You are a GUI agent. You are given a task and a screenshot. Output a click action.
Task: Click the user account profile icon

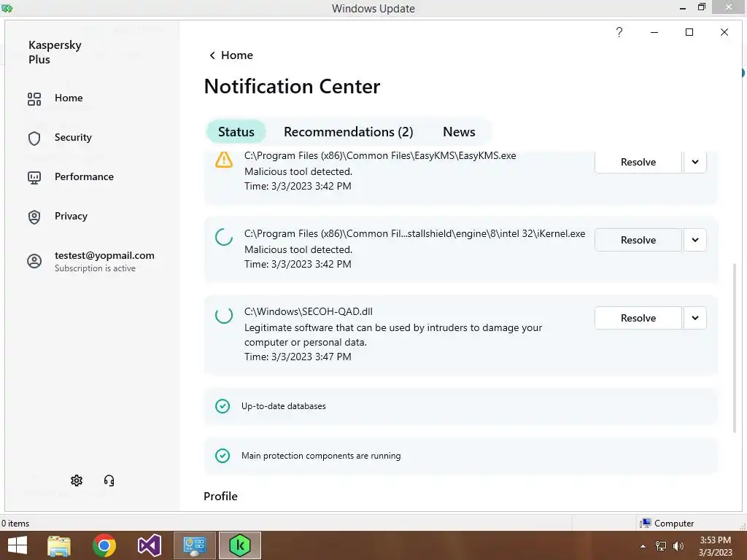point(34,261)
